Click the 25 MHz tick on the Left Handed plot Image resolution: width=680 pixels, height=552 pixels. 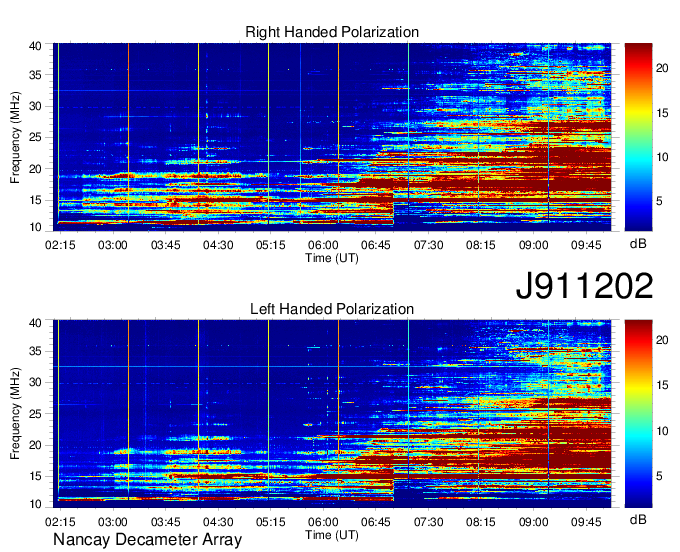pos(35,414)
